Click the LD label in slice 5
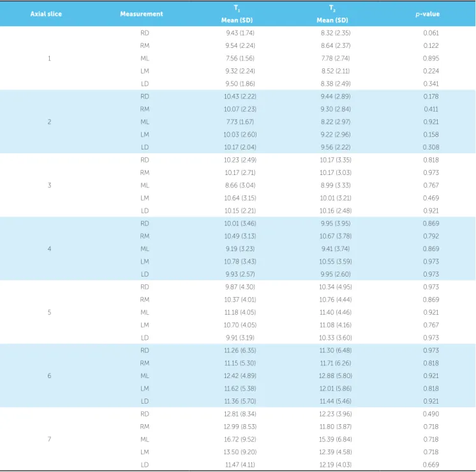Viewport: 476px width, 472px height. pos(144,338)
